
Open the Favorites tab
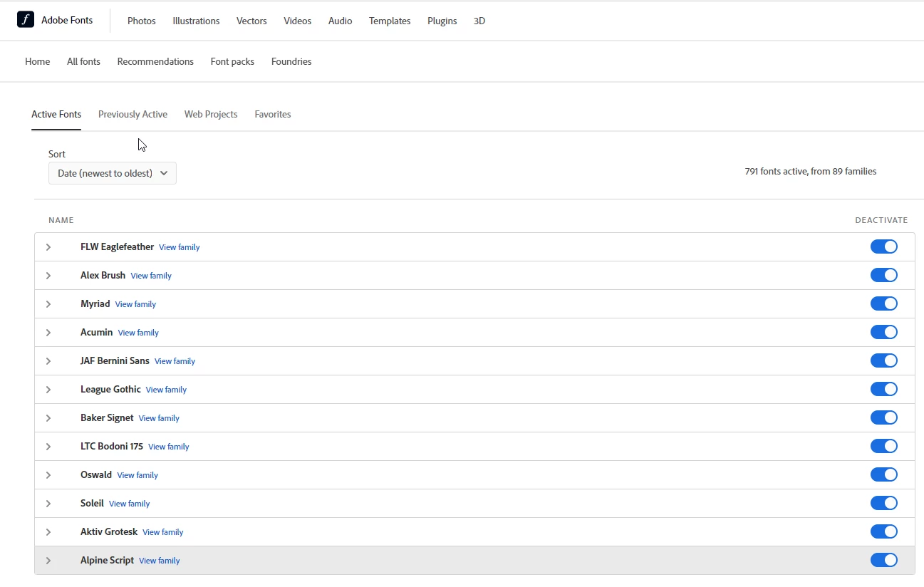click(273, 114)
